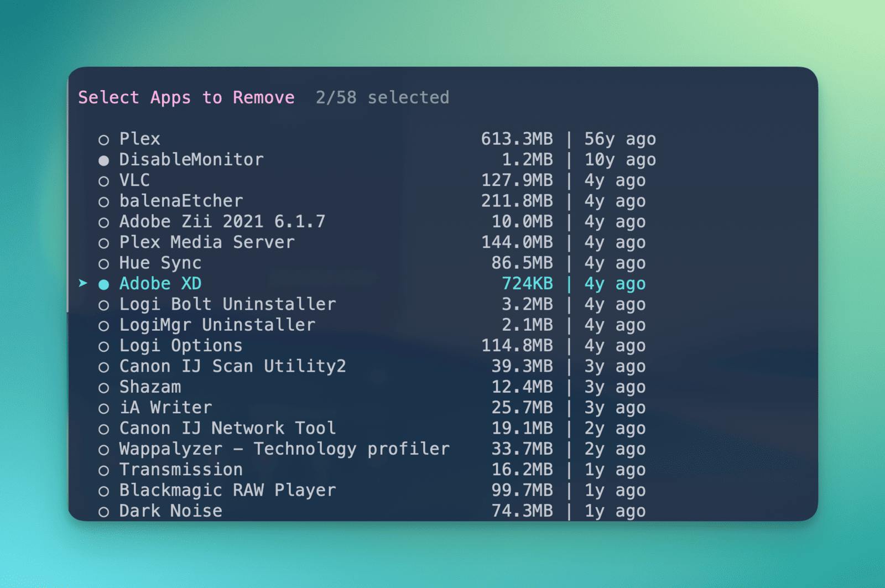Select the balenaEtcher row circle
Screen dimensions: 885x588
click(103, 202)
